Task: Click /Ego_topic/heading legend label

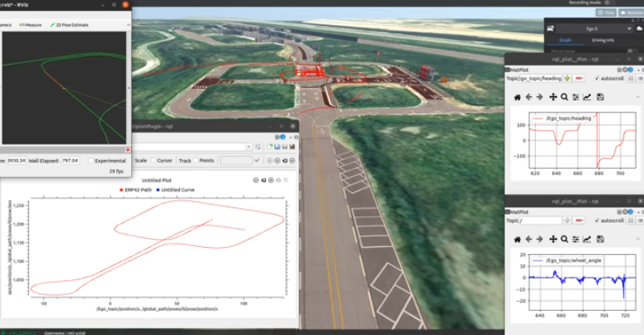Action: click(568, 118)
